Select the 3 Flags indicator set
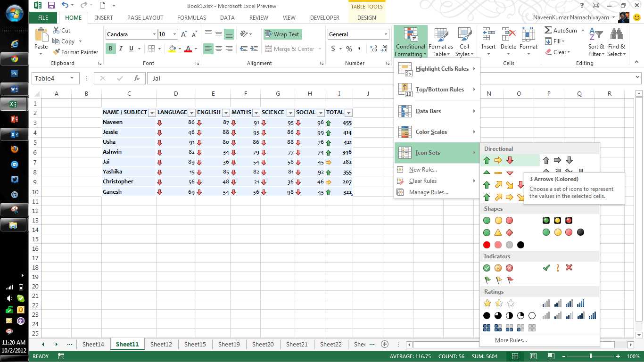Viewport: 644px width, 362px height. tap(498, 280)
